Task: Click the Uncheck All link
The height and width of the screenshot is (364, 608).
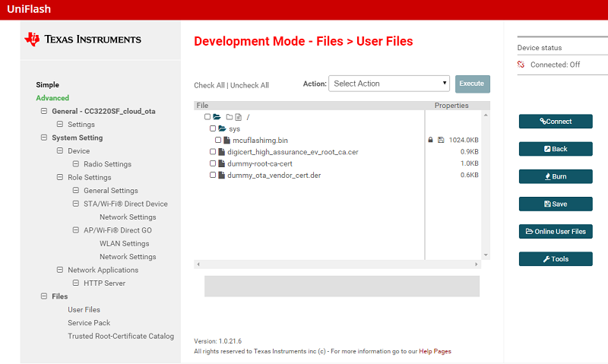Action: (249, 85)
